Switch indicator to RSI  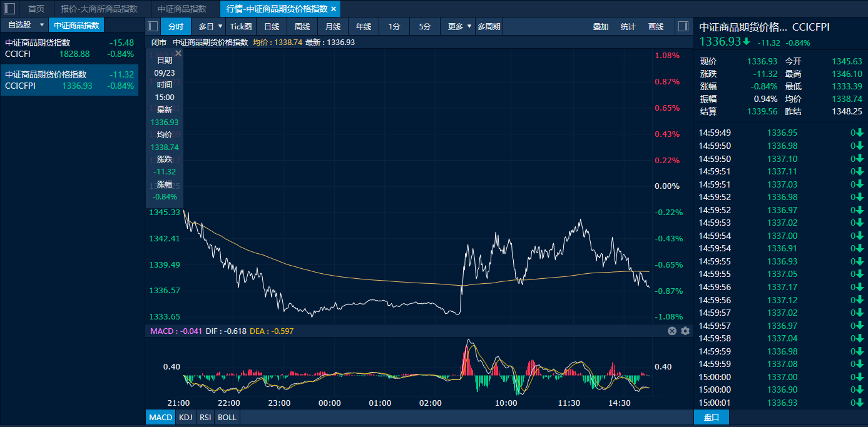205,417
